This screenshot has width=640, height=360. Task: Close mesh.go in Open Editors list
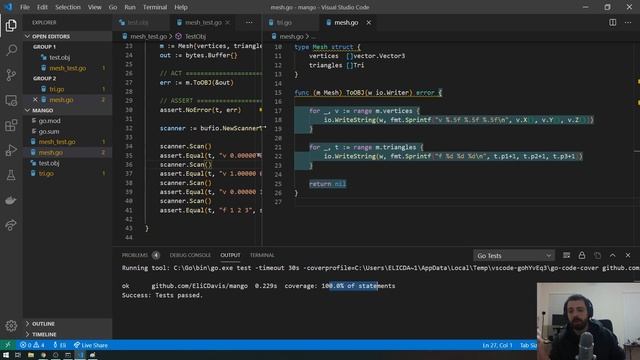point(35,100)
